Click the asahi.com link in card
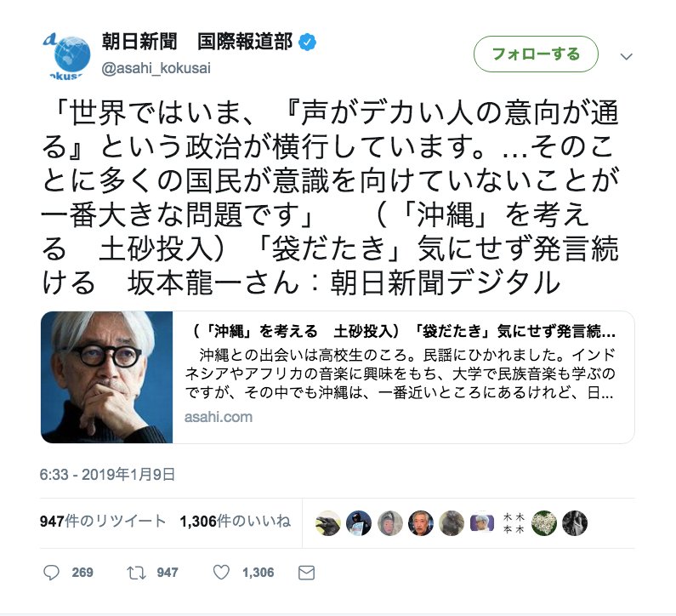Viewport: 676px width, 616px height. click(x=219, y=417)
